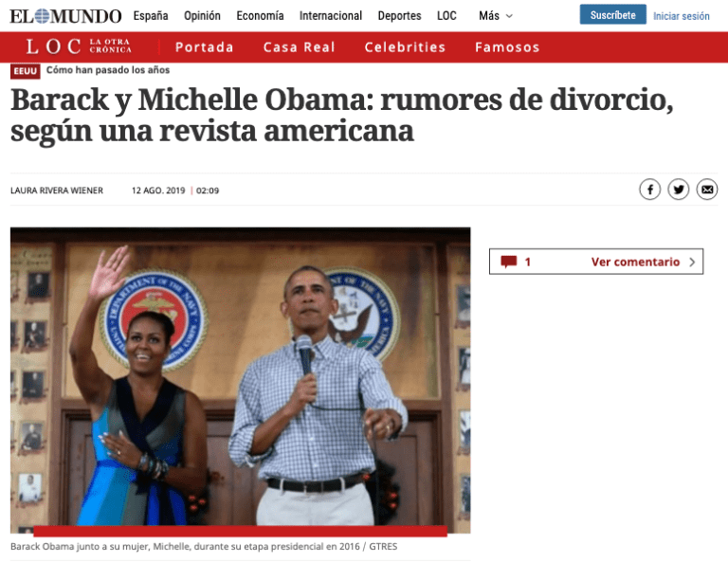Open the Internacional section

pyautogui.click(x=331, y=16)
